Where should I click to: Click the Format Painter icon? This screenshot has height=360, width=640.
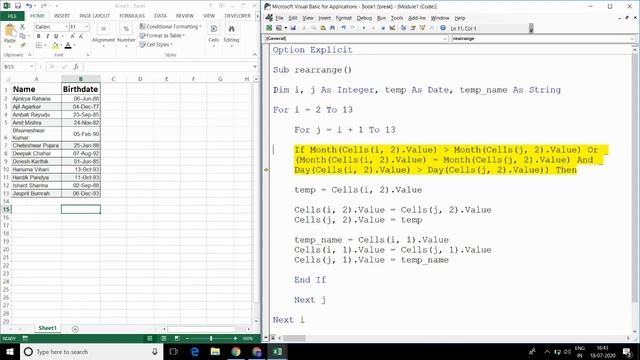[x=22, y=45]
